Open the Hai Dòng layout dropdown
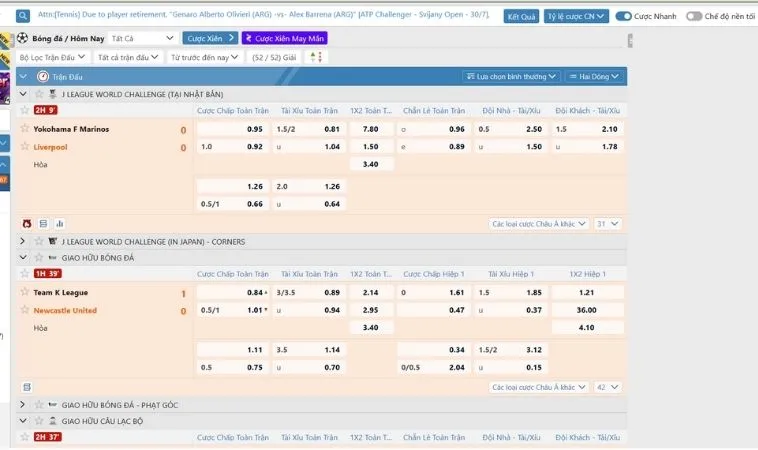 coord(595,76)
